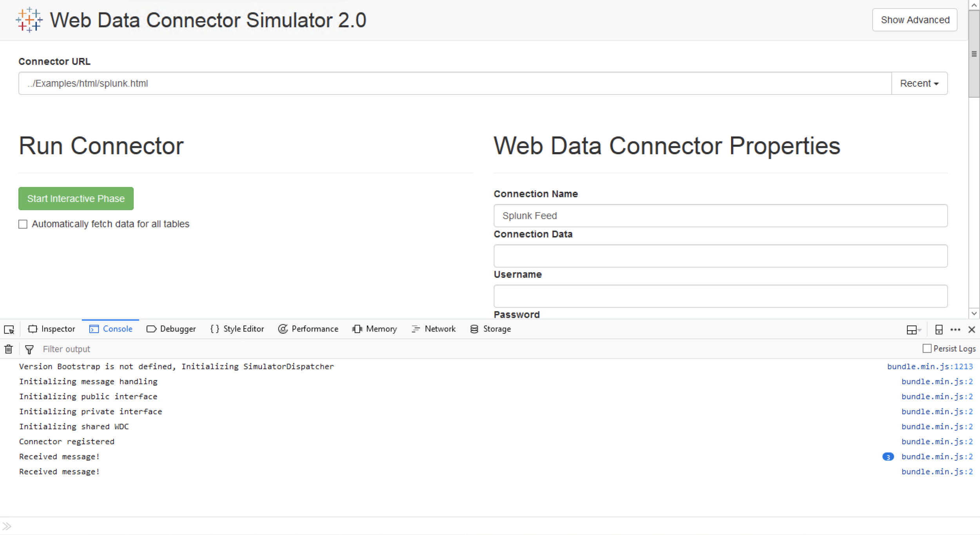The width and height of the screenshot is (980, 535).
Task: Click the page scrollbar up arrow
Action: pyautogui.click(x=974, y=5)
